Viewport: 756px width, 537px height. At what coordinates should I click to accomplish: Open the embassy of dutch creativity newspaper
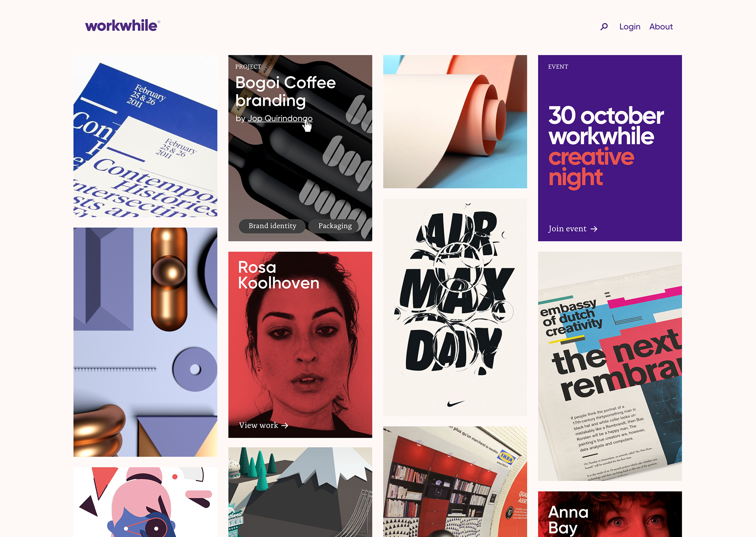[x=610, y=366]
